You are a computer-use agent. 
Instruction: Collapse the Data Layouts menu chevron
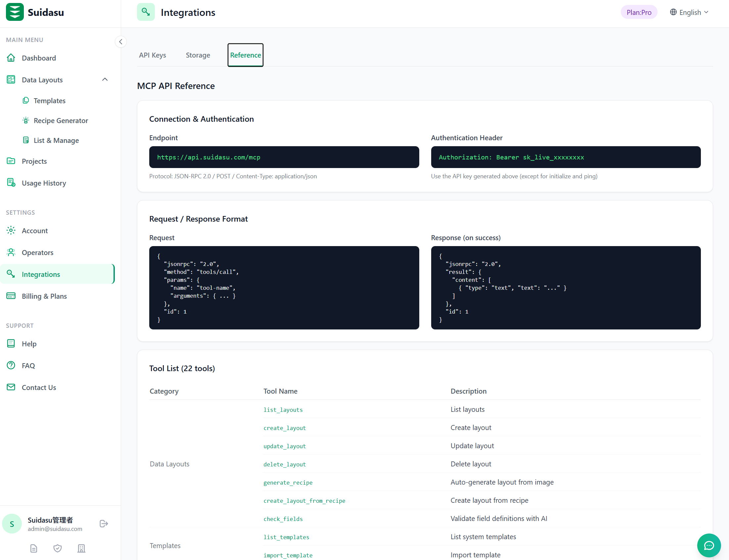[x=105, y=79]
